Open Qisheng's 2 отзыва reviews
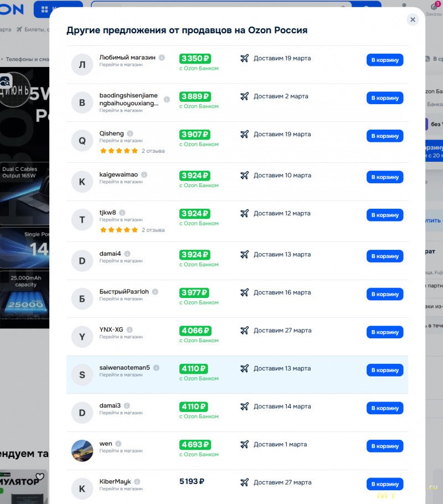Image resolution: width=443 pixels, height=504 pixels. tap(153, 151)
